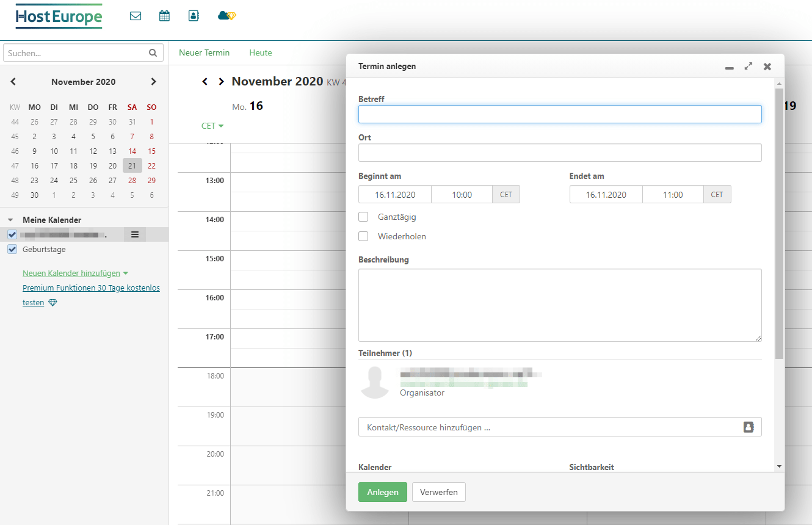Go to next month in mini calendar
Image resolution: width=812 pixels, height=525 pixels.
click(153, 82)
